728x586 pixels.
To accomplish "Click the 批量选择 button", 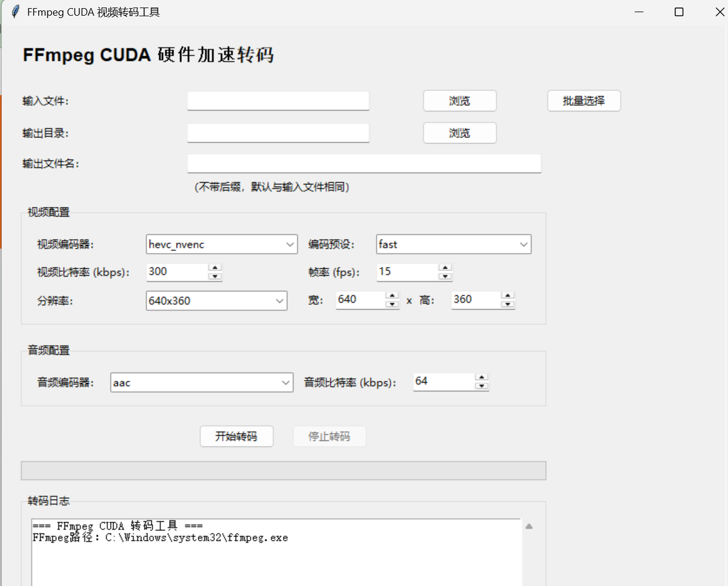I will (583, 100).
